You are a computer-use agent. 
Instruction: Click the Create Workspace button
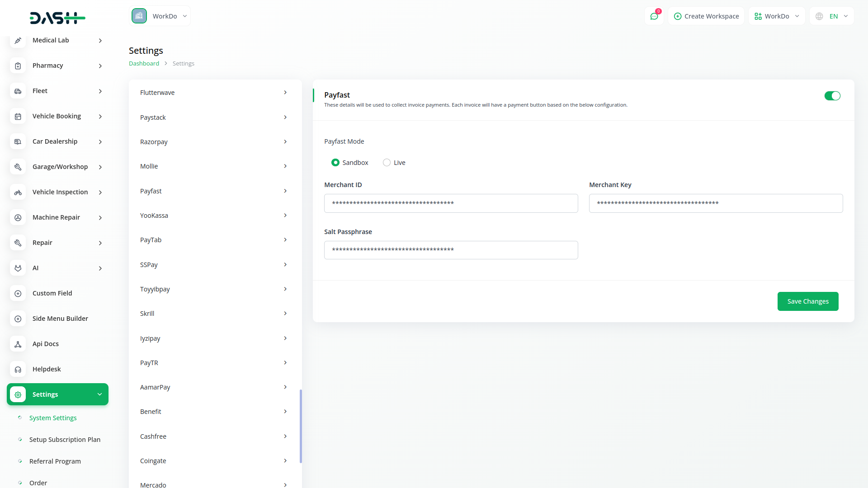tap(706, 16)
